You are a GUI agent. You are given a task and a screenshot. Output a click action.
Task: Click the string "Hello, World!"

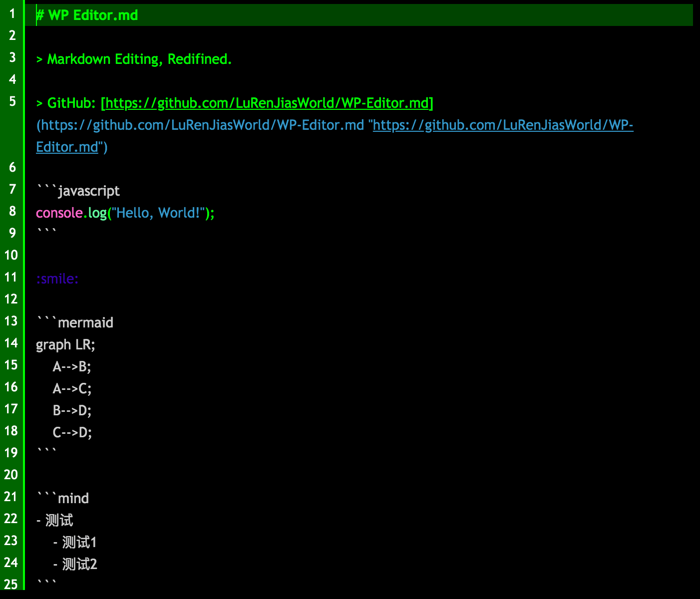(159, 213)
